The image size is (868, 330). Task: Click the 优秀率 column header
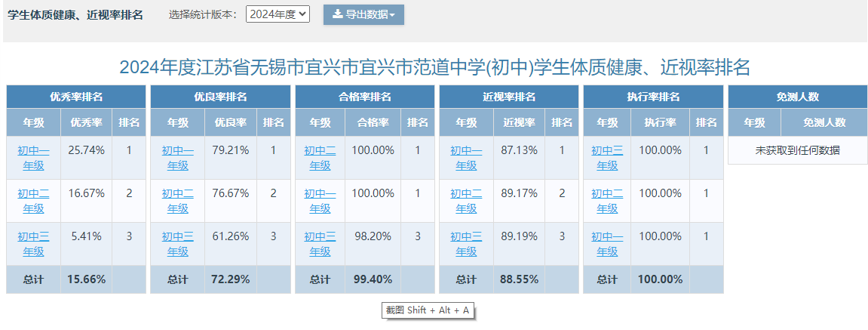(87, 122)
